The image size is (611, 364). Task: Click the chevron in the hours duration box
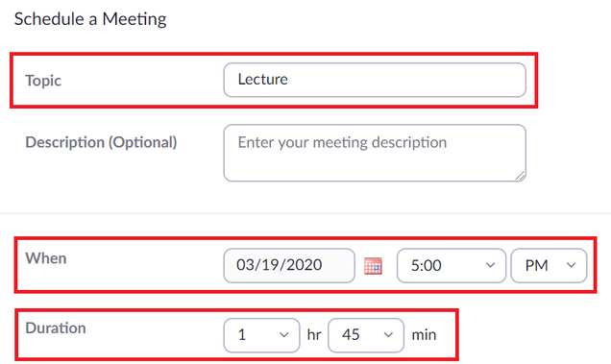pyautogui.click(x=284, y=335)
